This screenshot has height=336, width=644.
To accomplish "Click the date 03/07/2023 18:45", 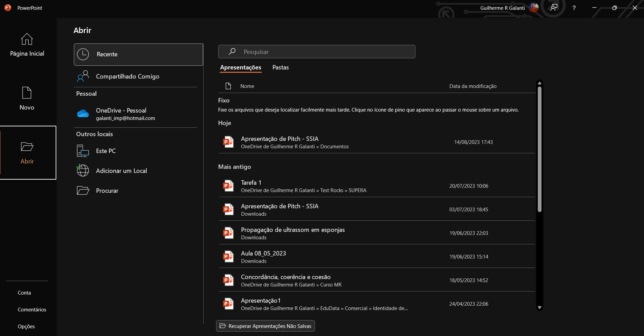I will click(469, 210).
